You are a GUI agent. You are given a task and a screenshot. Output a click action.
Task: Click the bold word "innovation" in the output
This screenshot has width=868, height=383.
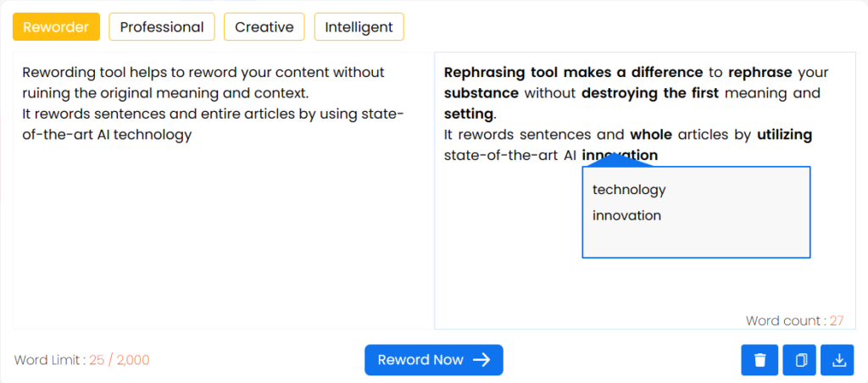620,155
